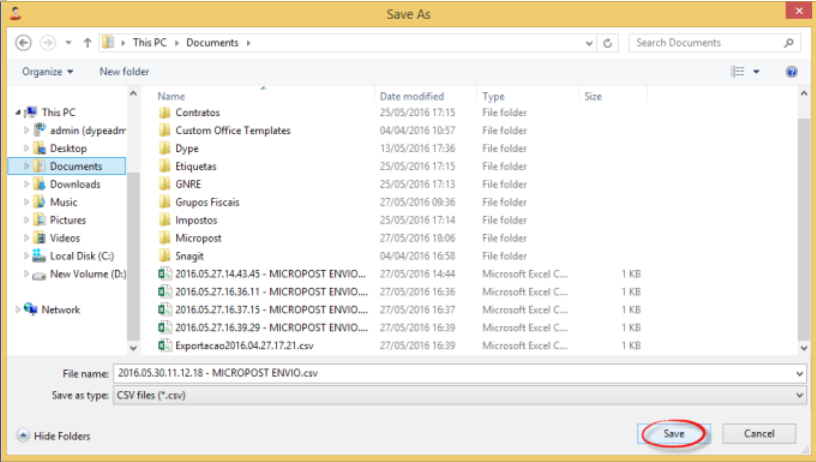Image resolution: width=816 pixels, height=462 pixels.
Task: Select the Grupos Fiscais folder icon
Action: point(165,202)
